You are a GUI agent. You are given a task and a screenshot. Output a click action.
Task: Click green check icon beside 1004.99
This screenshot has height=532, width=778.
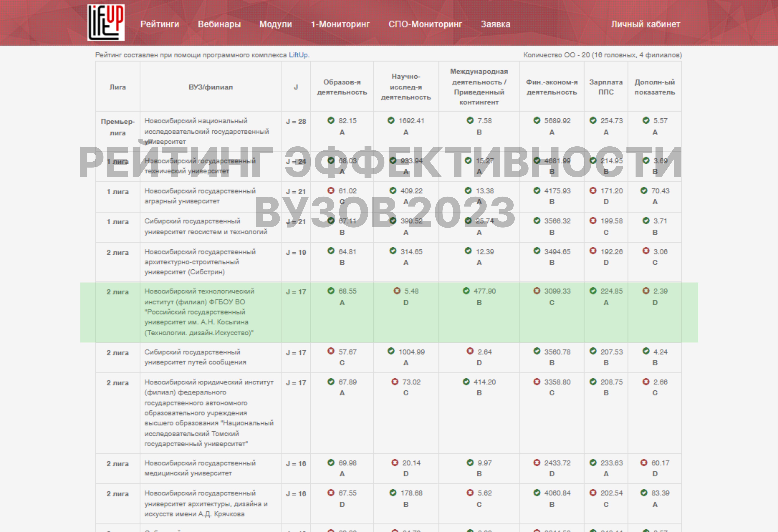click(x=391, y=351)
